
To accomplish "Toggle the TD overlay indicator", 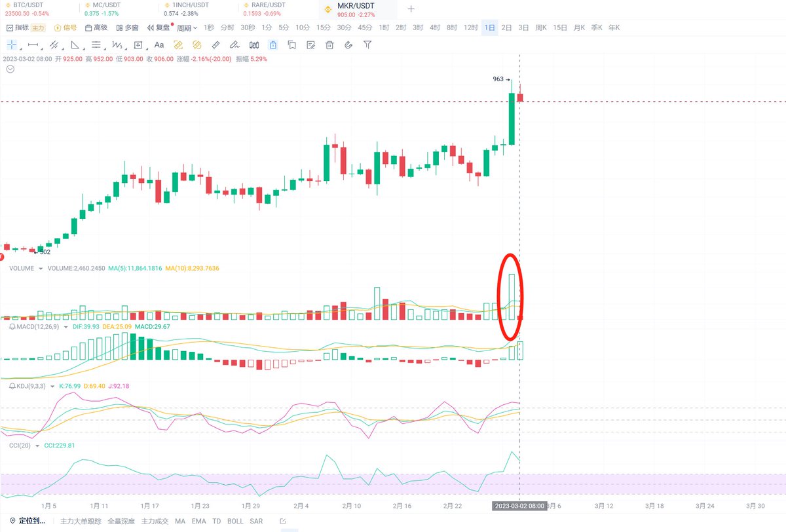I will [216, 522].
